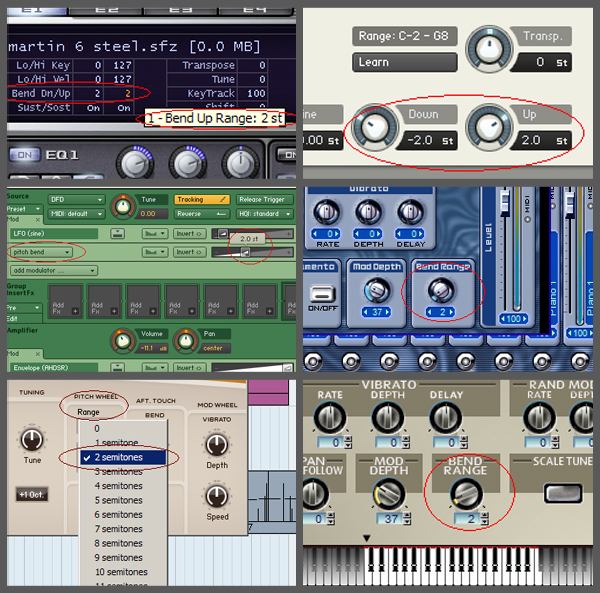Screen dimensions: 600x593
Task: Click the Tuning Tune knob beside Pitch Wheel
Action: [x=32, y=439]
